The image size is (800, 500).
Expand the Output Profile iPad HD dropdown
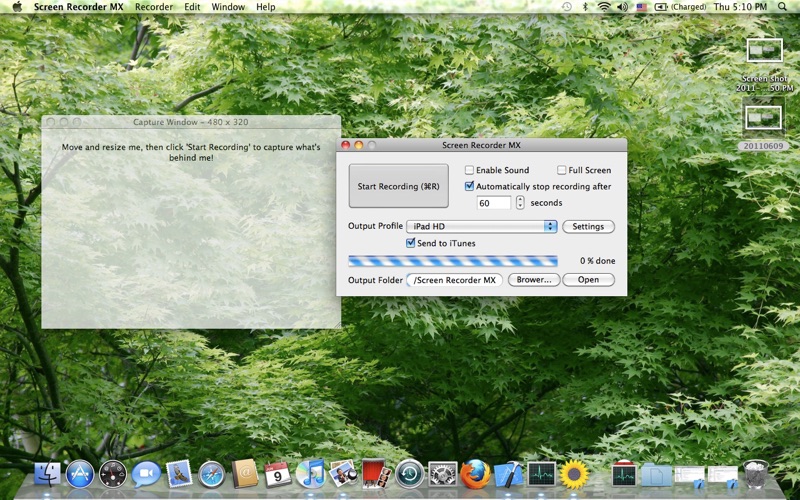(482, 227)
